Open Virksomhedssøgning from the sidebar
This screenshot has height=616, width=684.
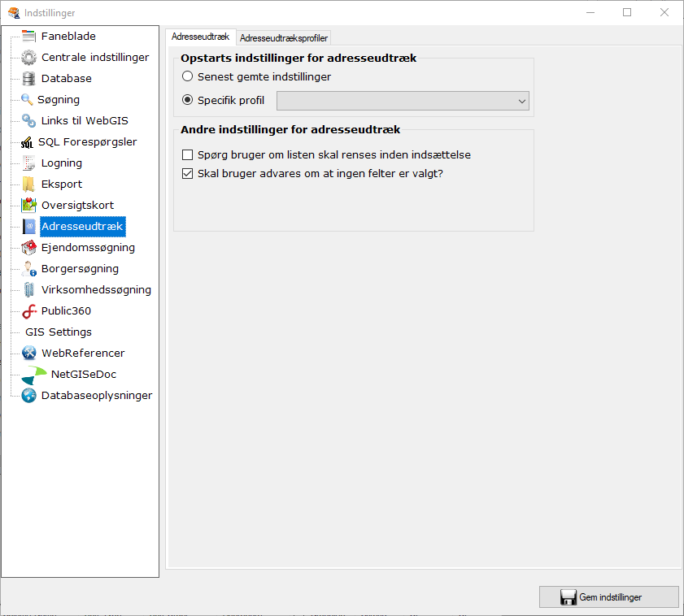95,289
